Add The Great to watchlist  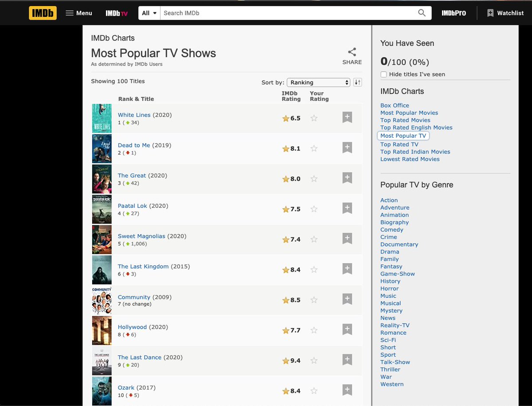[347, 178]
